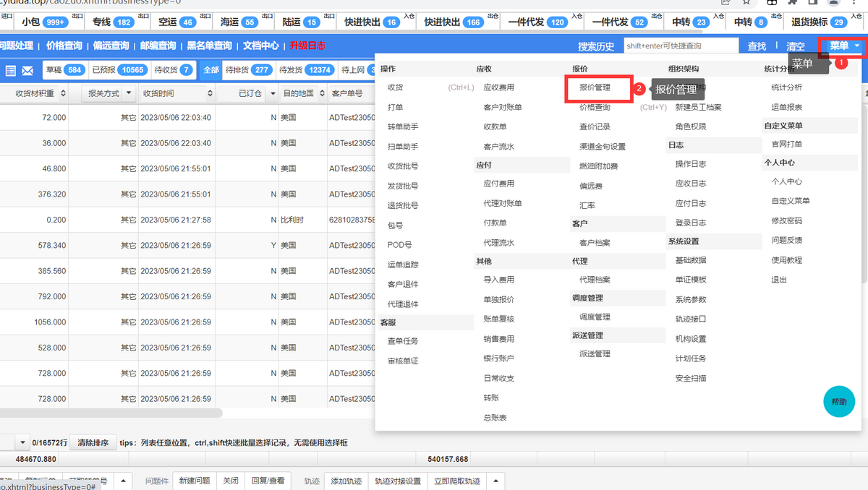
Task: Click the browser bookmark star icon
Action: pyautogui.click(x=746, y=3)
